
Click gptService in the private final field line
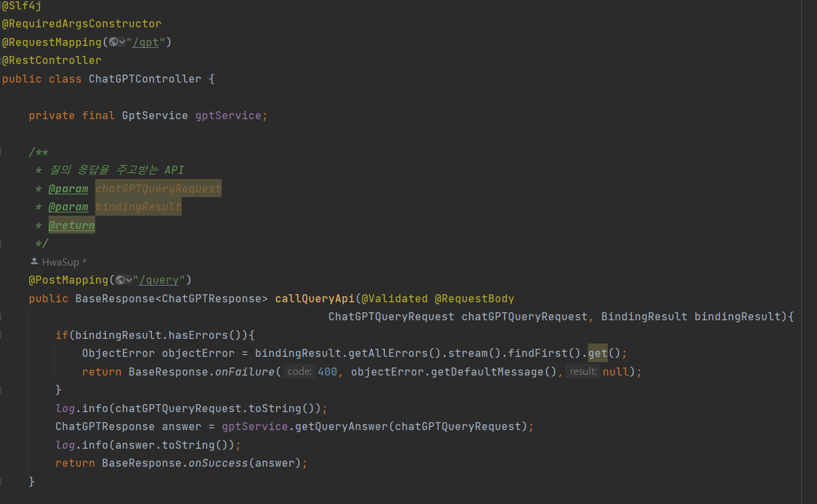pos(228,115)
